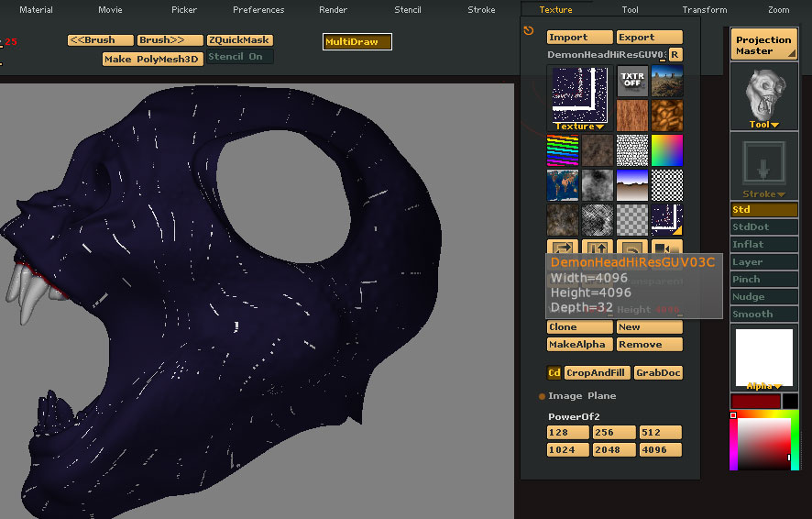Open the Render menu
The height and width of the screenshot is (519, 812).
coord(333,10)
